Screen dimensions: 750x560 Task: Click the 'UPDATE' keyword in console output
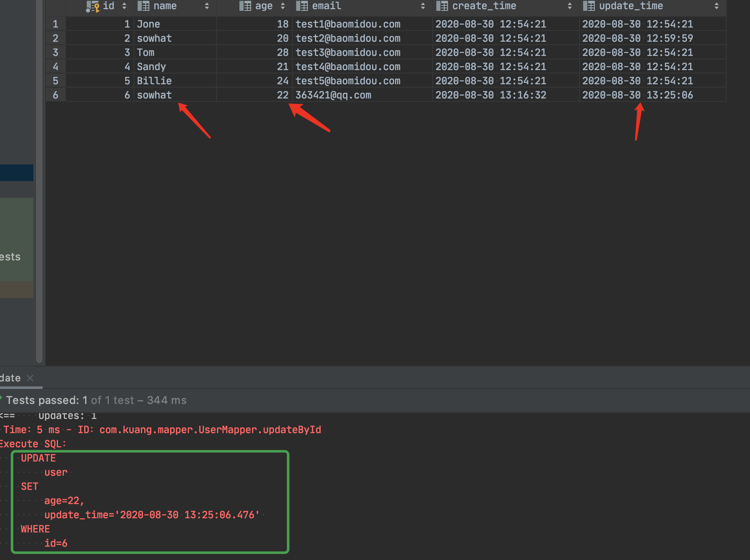point(38,458)
